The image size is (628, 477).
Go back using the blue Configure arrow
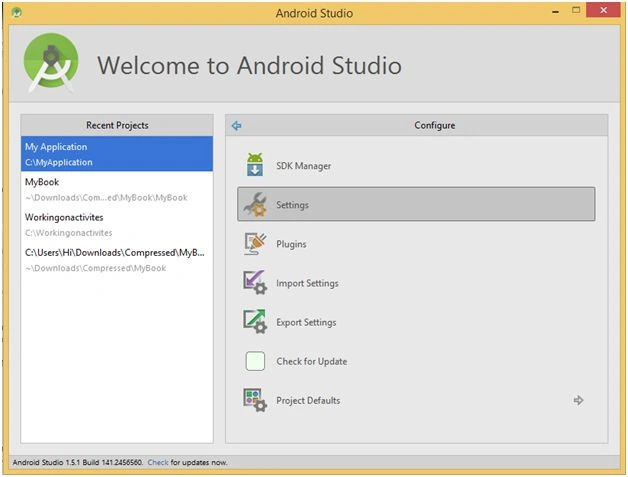click(x=237, y=126)
